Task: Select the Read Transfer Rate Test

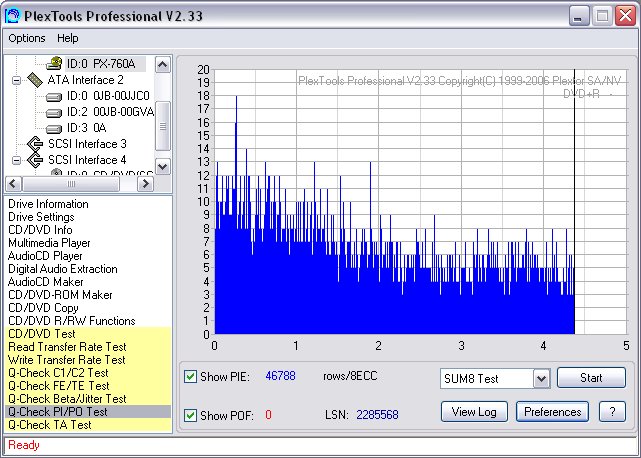Action: (88, 347)
